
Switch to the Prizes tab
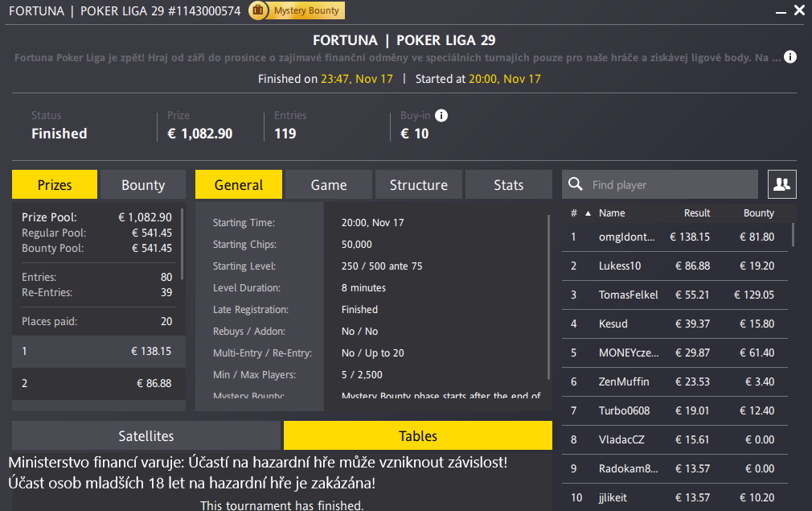tap(55, 184)
